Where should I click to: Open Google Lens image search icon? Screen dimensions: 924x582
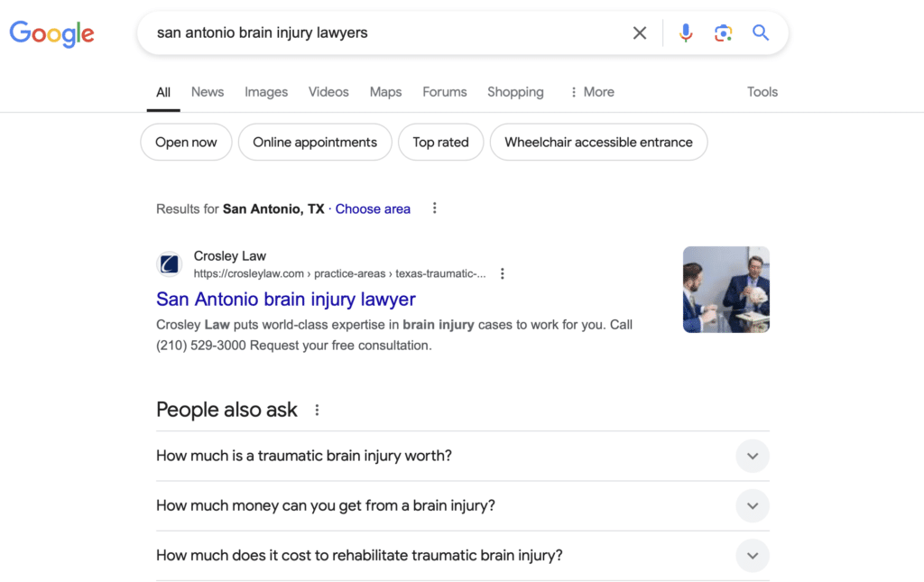coord(723,33)
